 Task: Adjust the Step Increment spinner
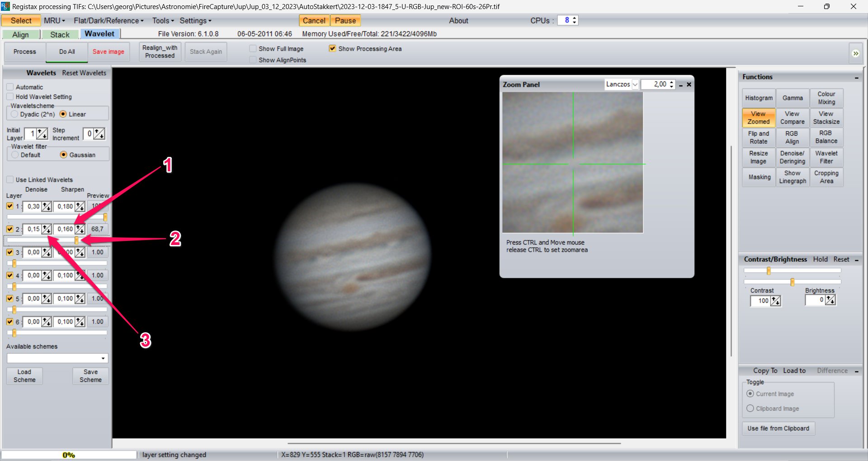pyautogui.click(x=99, y=134)
